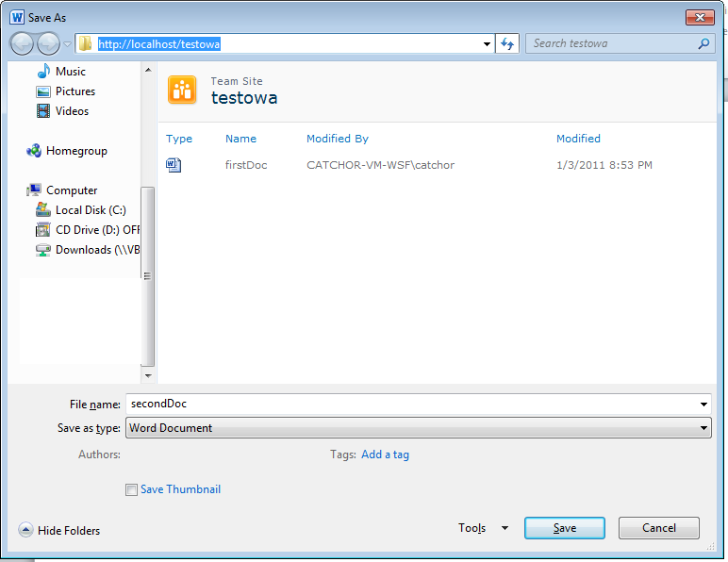This screenshot has height=562, width=728.
Task: Open recent locations dropdown beside Forward arrow
Action: (x=68, y=44)
